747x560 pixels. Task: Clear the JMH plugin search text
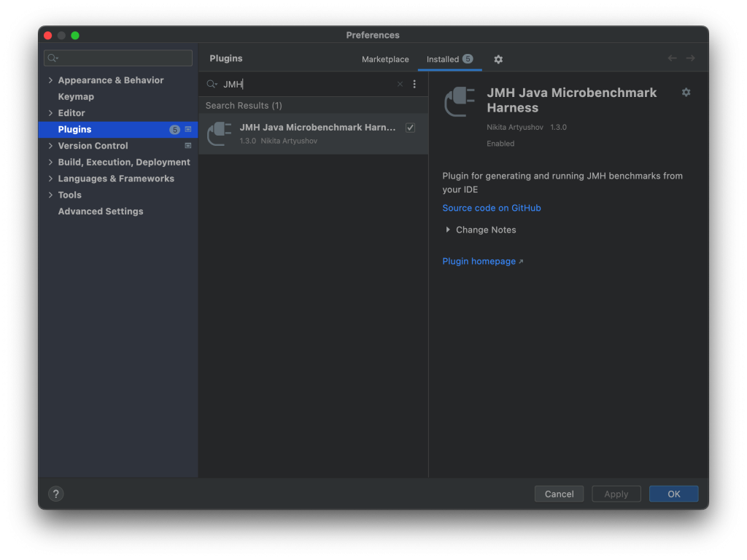(x=400, y=85)
